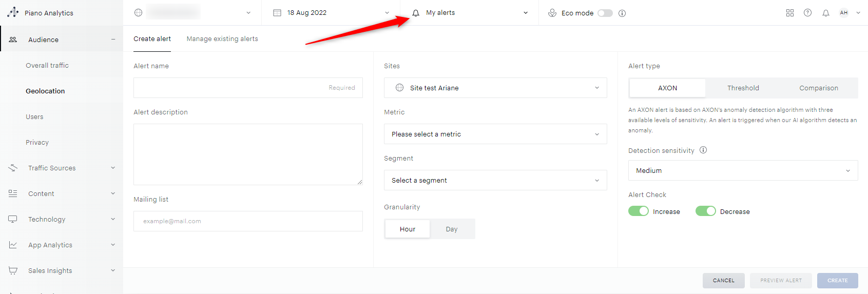Open the Select a segment dropdown

tap(495, 180)
